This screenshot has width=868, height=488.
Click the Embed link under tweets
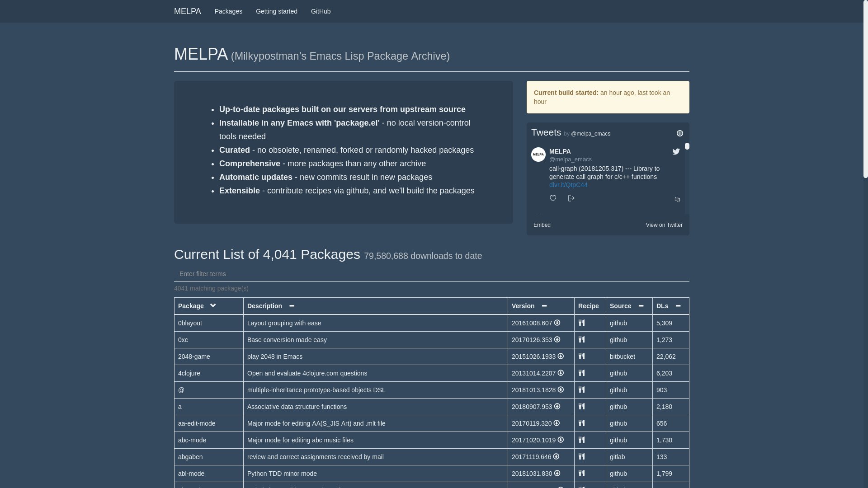coord(542,225)
